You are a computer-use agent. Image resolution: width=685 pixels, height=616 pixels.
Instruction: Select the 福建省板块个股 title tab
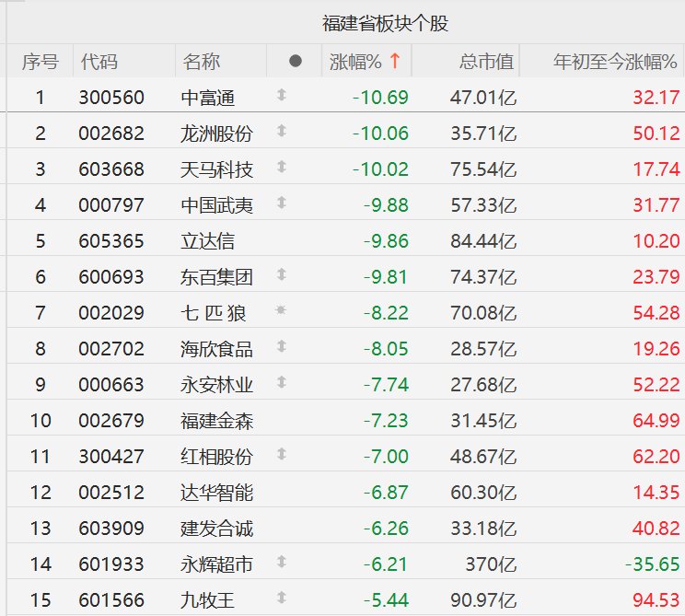pos(385,23)
